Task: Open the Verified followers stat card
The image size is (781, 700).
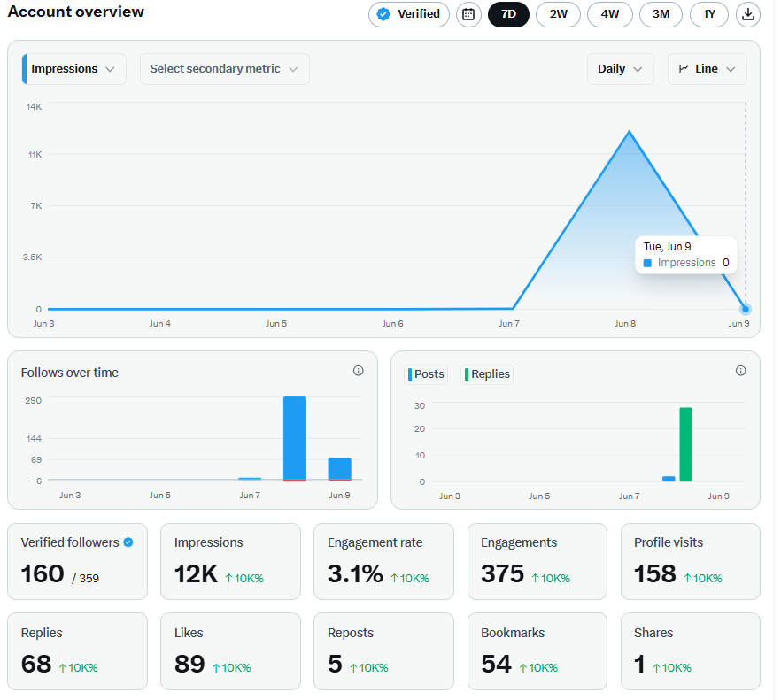Action: point(77,561)
